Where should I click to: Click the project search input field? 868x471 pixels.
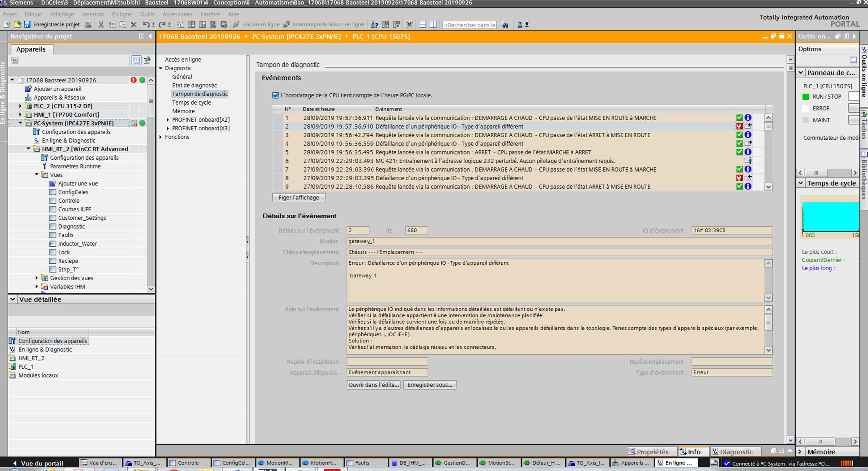(x=469, y=25)
